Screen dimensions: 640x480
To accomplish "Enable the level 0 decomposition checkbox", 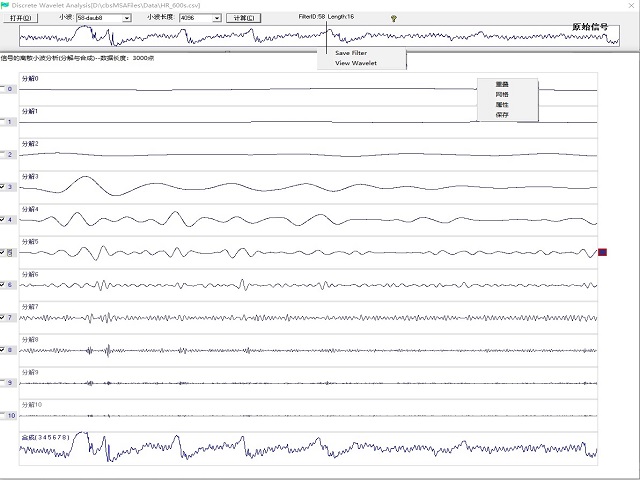I will pos(2,89).
